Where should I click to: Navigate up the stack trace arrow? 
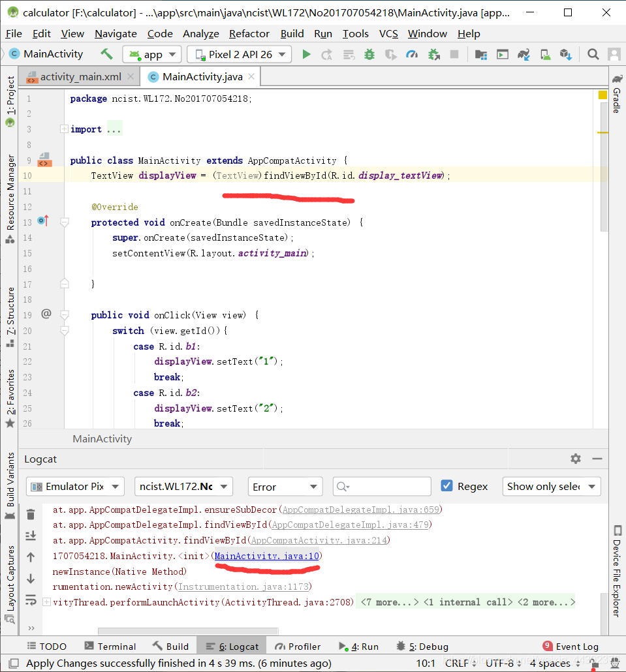click(x=31, y=557)
